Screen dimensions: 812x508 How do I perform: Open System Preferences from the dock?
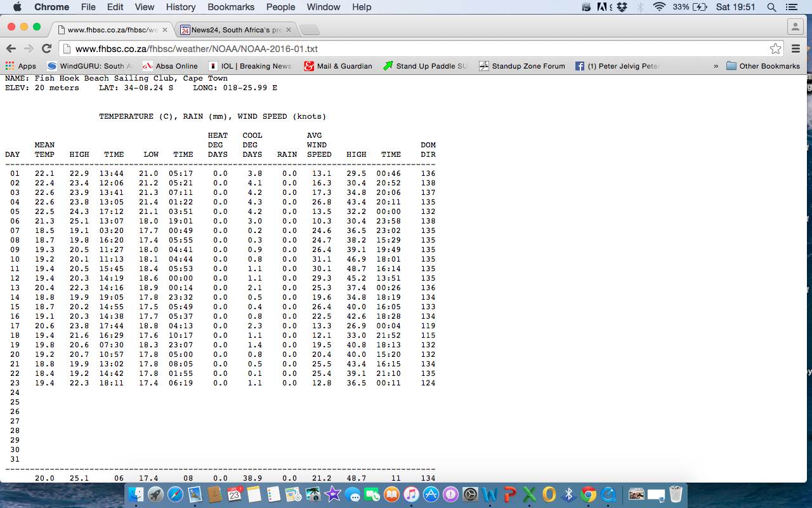pos(470,494)
